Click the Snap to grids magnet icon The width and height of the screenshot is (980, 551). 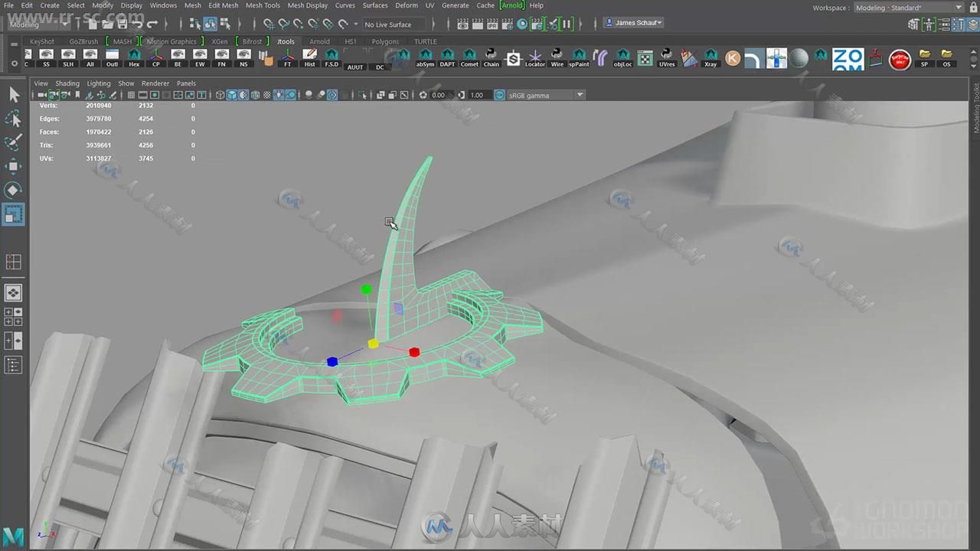click(x=269, y=24)
